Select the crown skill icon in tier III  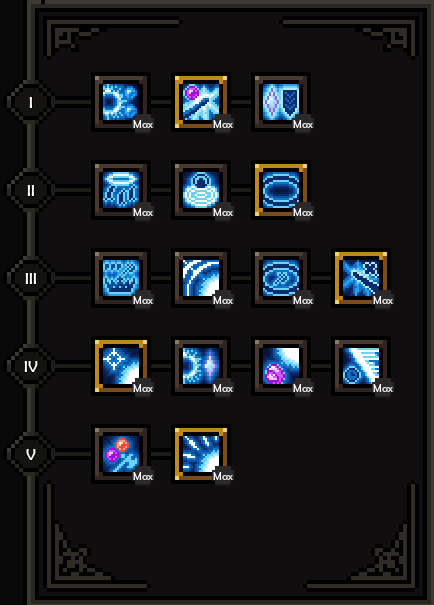coord(121,278)
